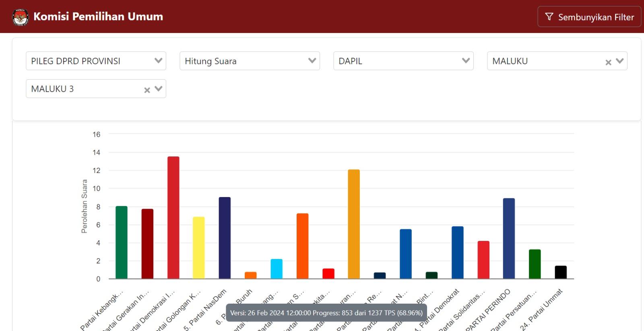Expand the Hitung Suara dropdown
Image resolution: width=644 pixels, height=331 pixels.
[x=250, y=61]
